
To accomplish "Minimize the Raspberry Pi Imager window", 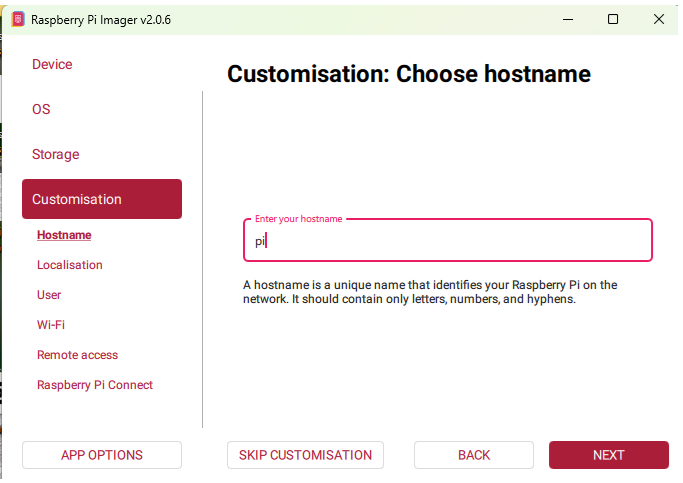I will 567,19.
